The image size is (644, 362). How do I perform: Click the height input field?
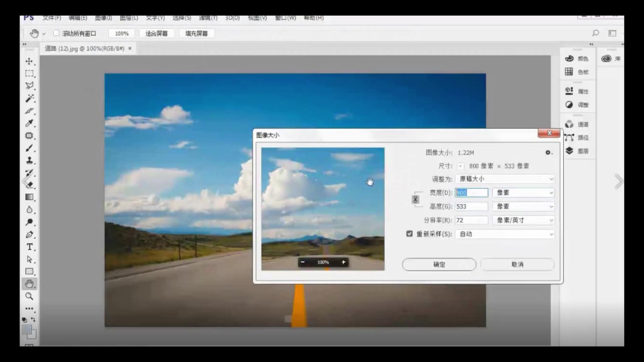coord(471,206)
